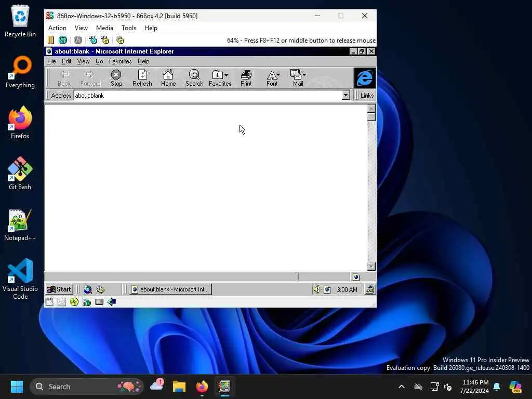Click the Windows 95 Start button
This screenshot has width=532, height=399.
point(59,289)
